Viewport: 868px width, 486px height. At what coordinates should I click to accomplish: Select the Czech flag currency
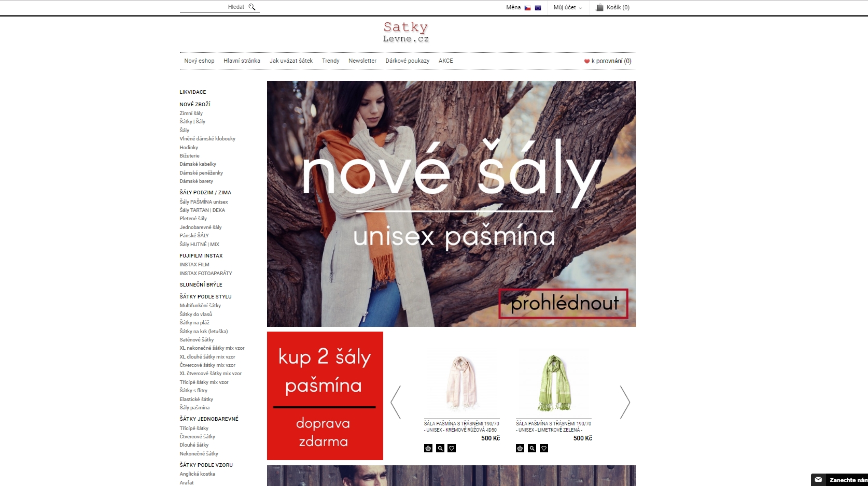point(527,8)
